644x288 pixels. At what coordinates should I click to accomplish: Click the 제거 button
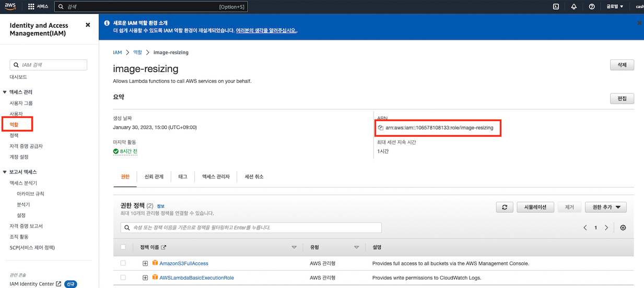tap(569, 207)
